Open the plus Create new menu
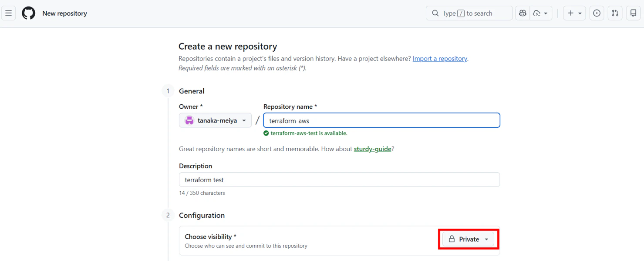This screenshot has width=644, height=263. (x=574, y=13)
